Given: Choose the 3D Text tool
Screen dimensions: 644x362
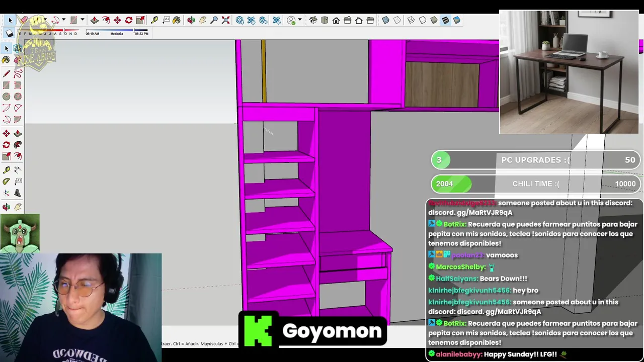Looking at the screenshot, I should click(x=18, y=193).
